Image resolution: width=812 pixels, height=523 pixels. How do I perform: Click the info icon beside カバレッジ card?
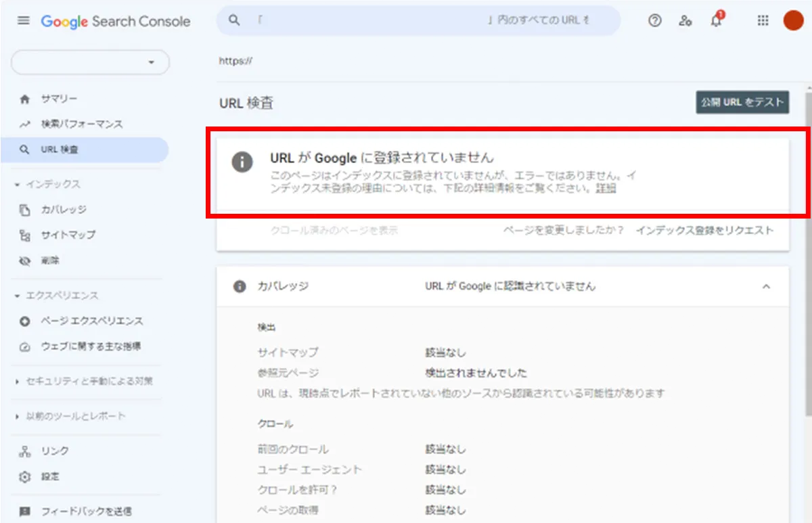coord(239,286)
